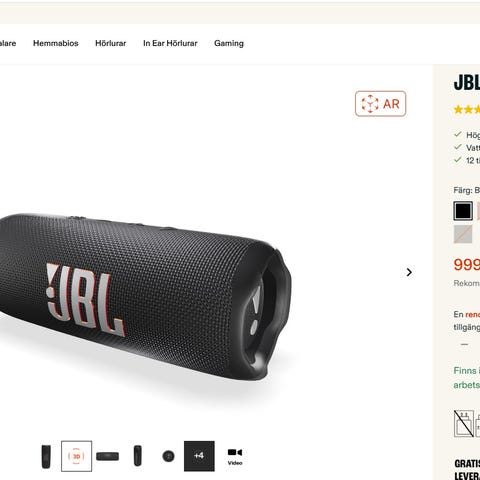Expand the +4 more images tile

(199, 456)
